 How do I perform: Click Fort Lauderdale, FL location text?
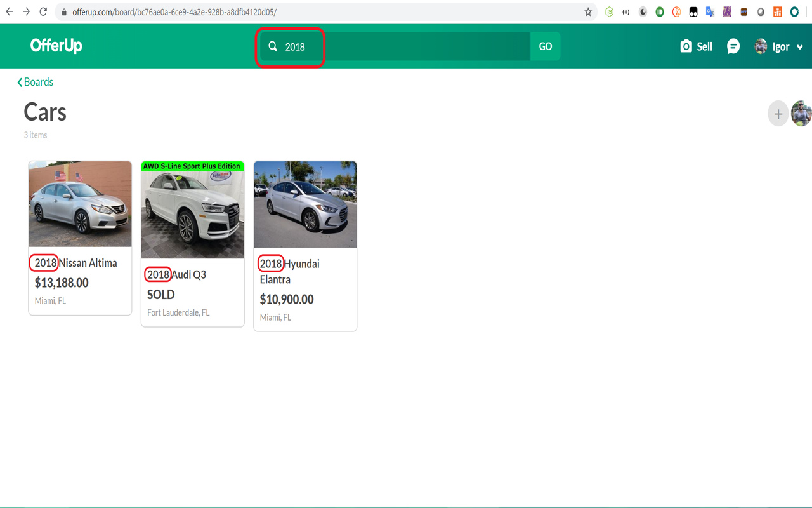point(178,312)
